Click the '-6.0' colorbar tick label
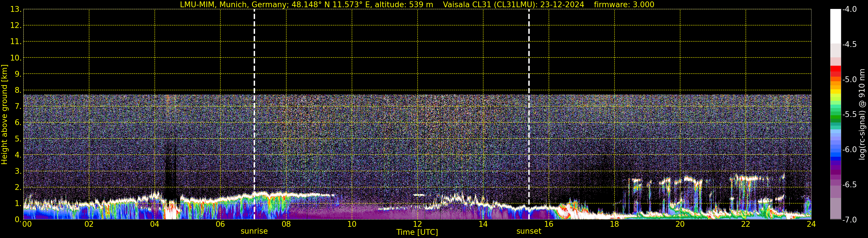This screenshot has height=238, width=868. (x=849, y=150)
